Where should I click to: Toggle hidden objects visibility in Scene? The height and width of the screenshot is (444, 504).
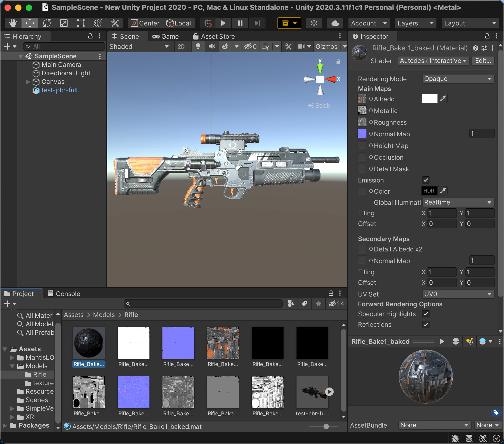(x=250, y=47)
